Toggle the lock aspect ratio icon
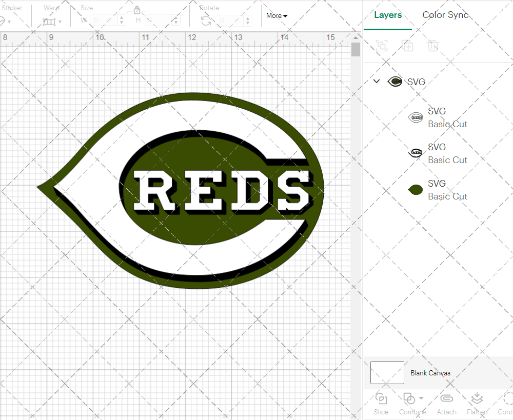 click(137, 10)
